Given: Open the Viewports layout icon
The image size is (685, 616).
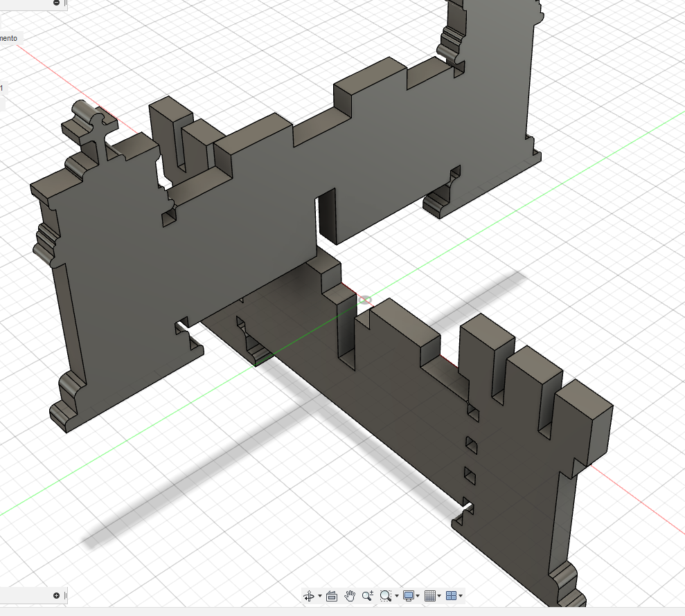Looking at the screenshot, I should (452, 596).
